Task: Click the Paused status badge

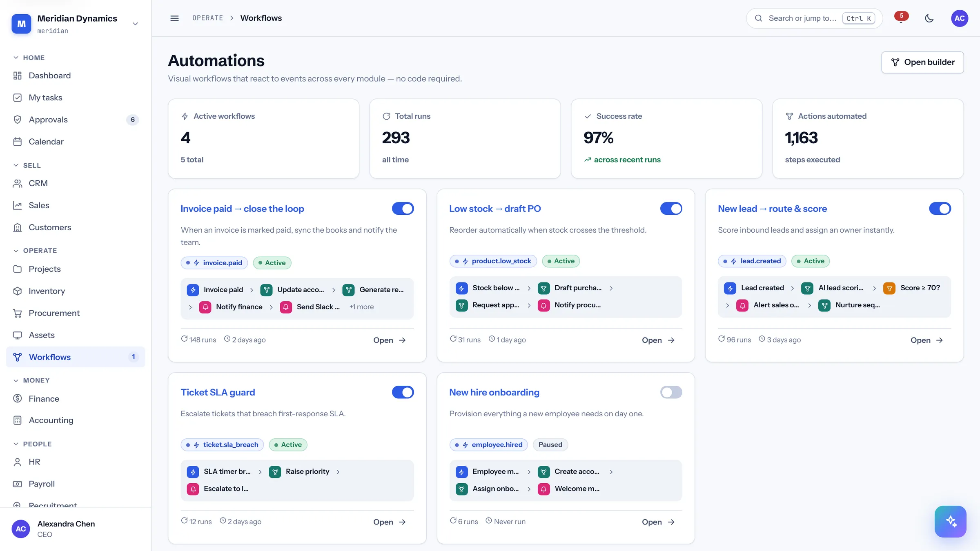Action: click(x=550, y=445)
